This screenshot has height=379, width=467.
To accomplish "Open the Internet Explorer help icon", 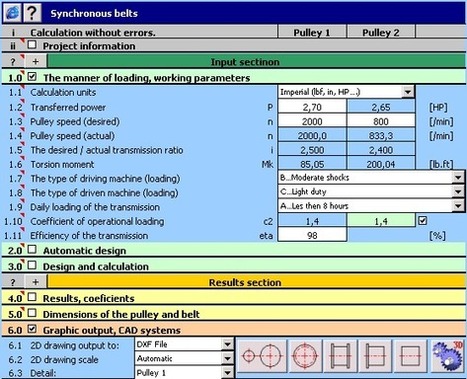I will (x=12, y=13).
